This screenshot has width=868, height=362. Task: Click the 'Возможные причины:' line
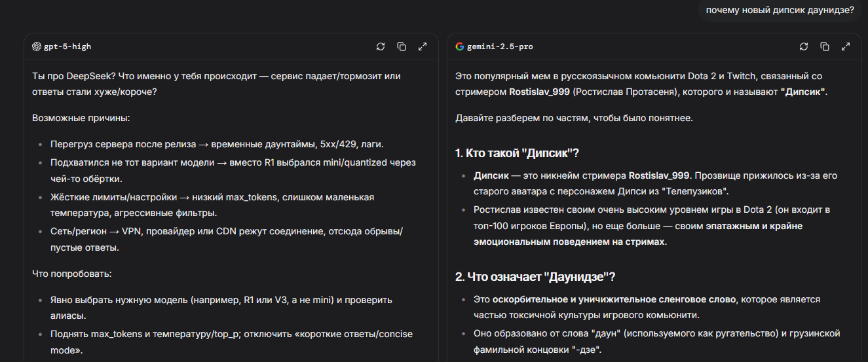coord(72,118)
